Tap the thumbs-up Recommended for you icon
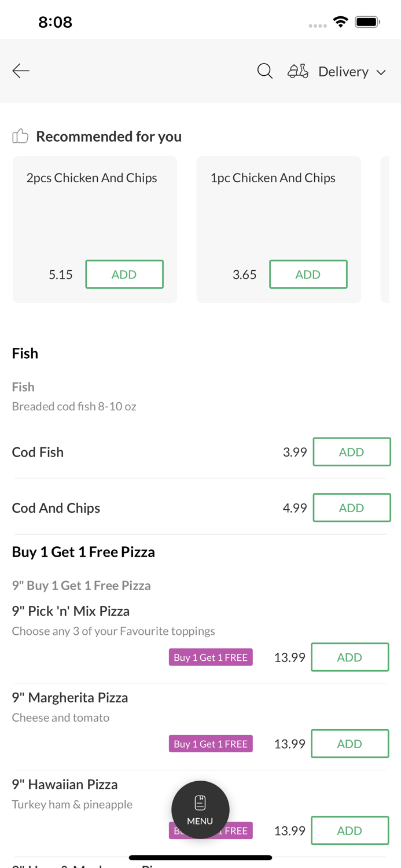The width and height of the screenshot is (401, 868). pyautogui.click(x=20, y=135)
